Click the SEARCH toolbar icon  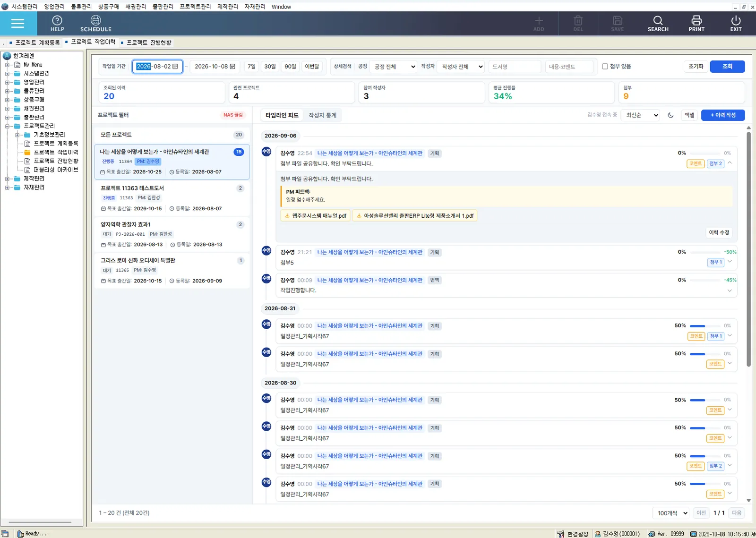click(658, 24)
